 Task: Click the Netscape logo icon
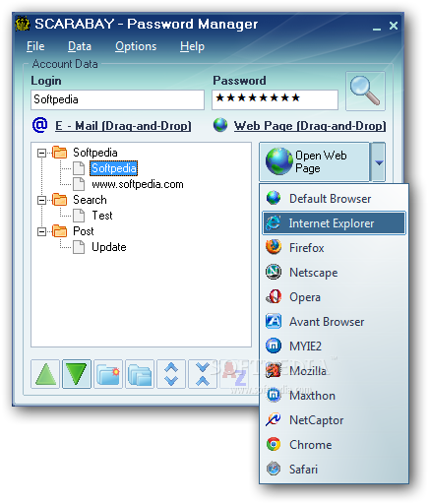(274, 272)
